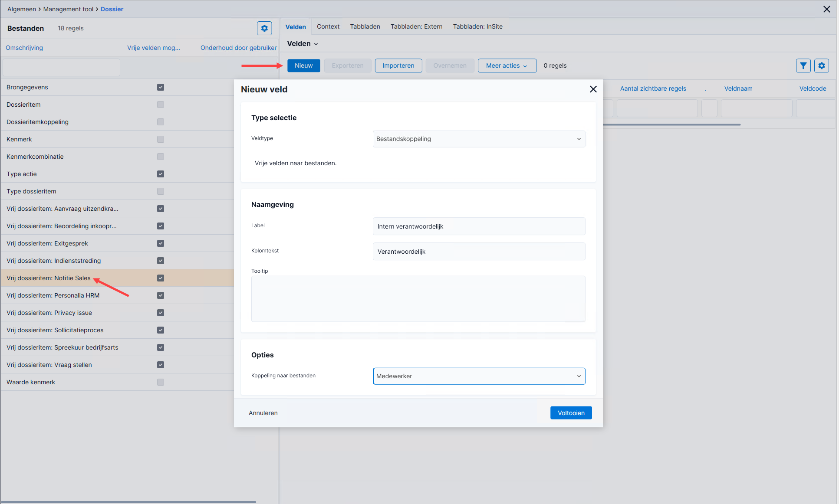Open Koppeling naar bestanden dropdown
The width and height of the screenshot is (839, 504).
479,376
